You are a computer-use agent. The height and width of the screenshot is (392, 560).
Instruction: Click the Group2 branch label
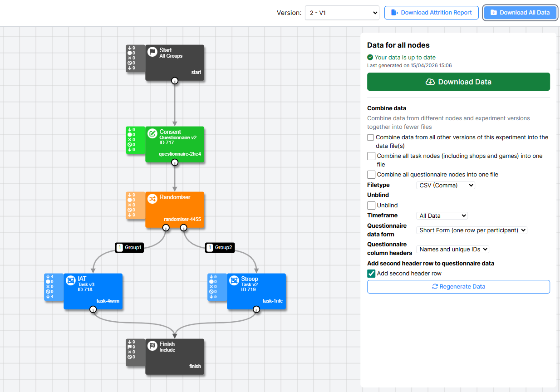tap(220, 248)
